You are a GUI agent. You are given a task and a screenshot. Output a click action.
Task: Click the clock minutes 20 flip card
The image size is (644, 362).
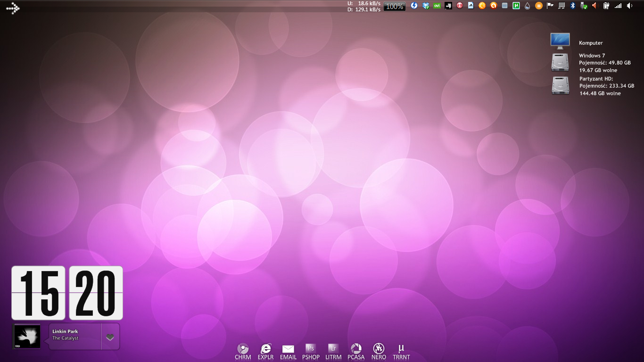coord(96,293)
